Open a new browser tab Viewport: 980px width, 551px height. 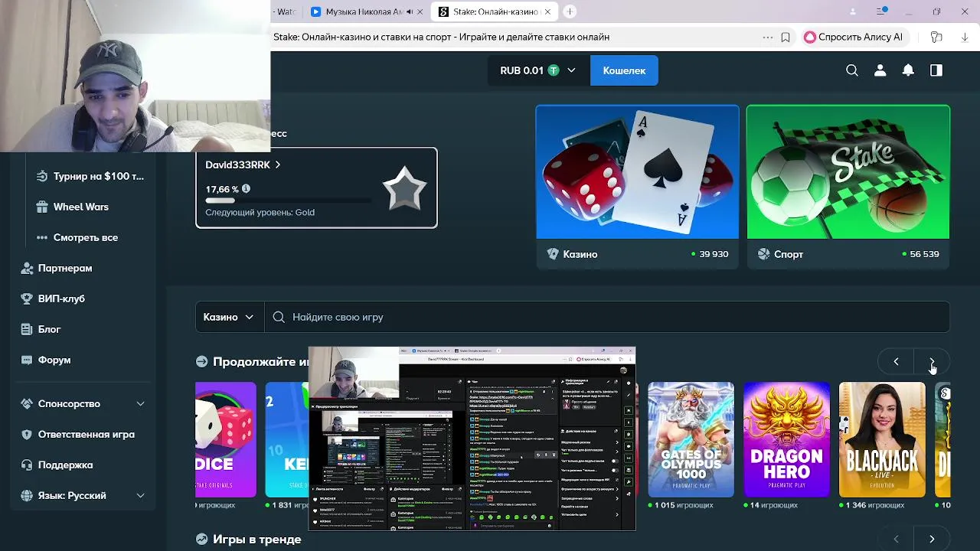click(570, 11)
